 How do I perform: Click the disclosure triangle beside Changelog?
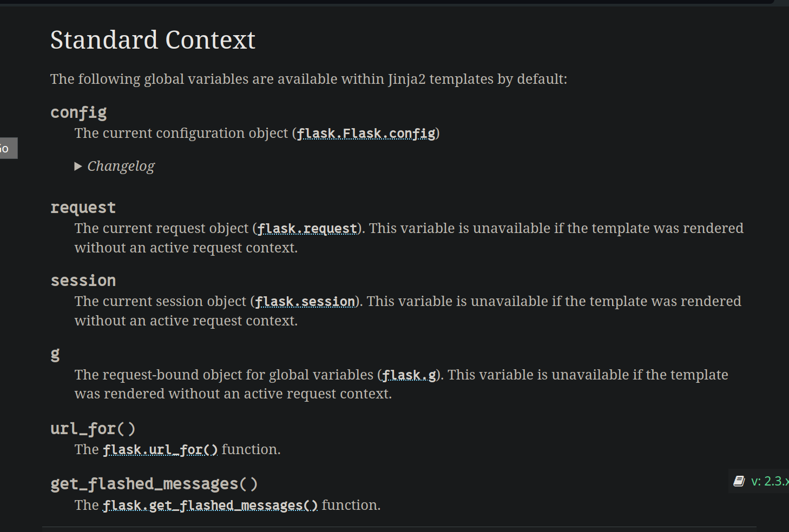[x=77, y=166]
